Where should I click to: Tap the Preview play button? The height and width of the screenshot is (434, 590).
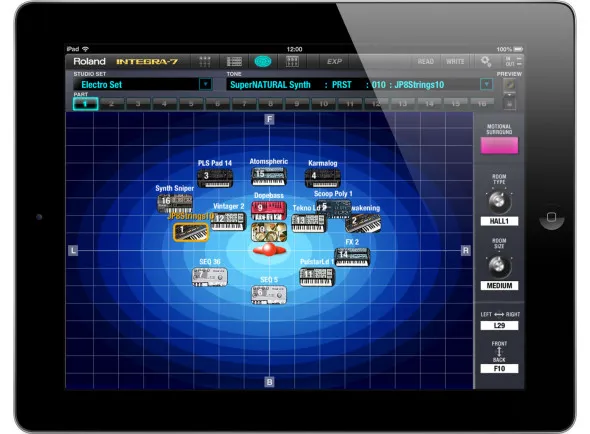point(509,85)
